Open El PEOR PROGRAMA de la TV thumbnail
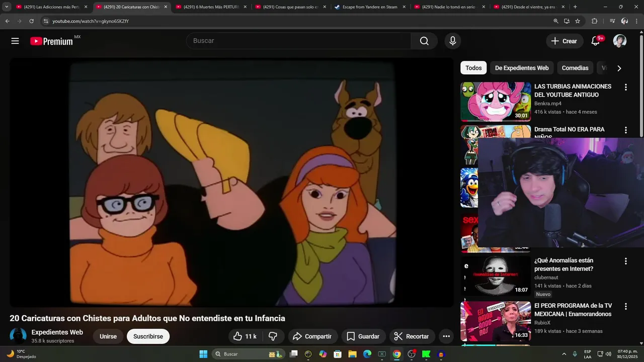Image resolution: width=644 pixels, height=362 pixels. tap(496, 321)
